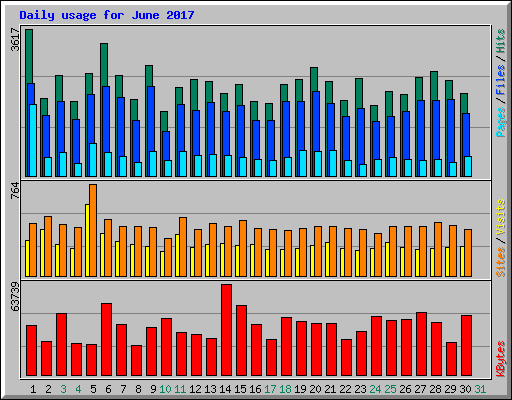Select the tallest red KBytes bar on day 14

pyautogui.click(x=226, y=330)
